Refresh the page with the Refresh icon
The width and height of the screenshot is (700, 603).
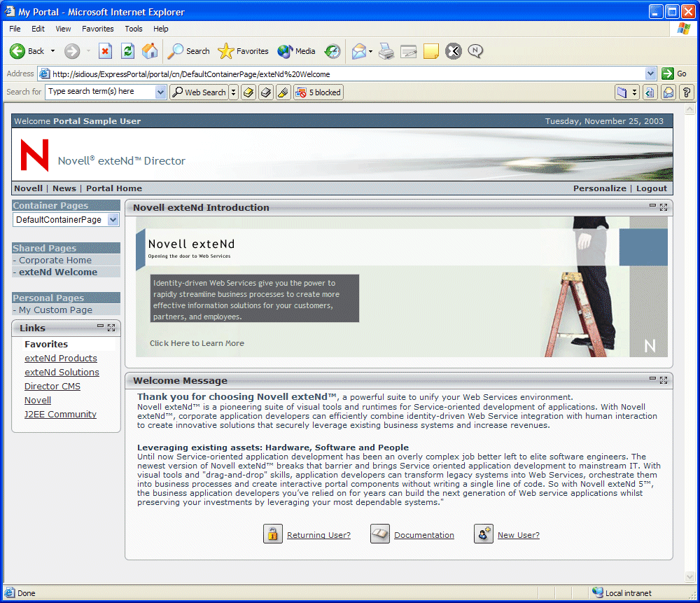[x=127, y=51]
